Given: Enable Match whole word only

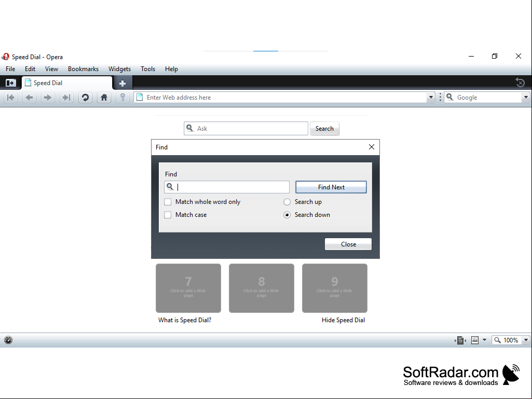Looking at the screenshot, I should 168,202.
